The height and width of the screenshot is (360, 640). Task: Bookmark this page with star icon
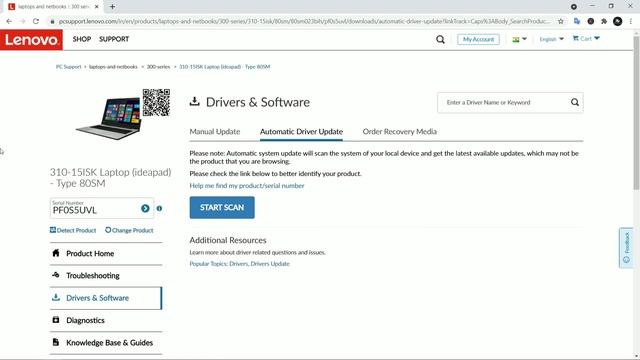(x=561, y=21)
